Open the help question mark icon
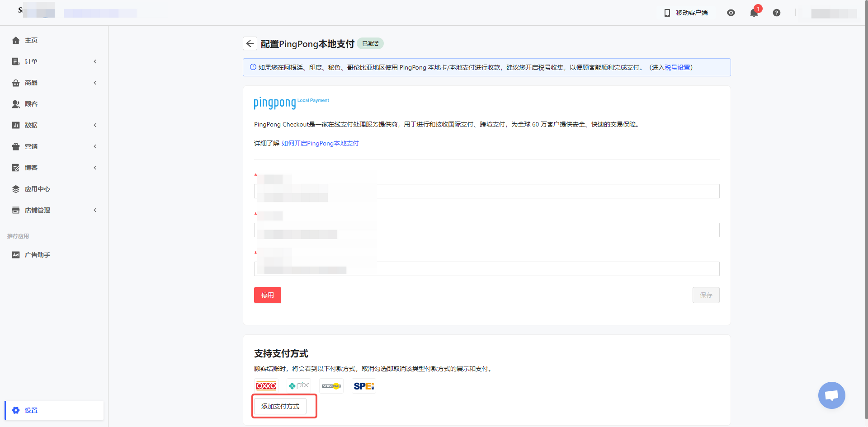Image resolution: width=868 pixels, height=427 pixels. pos(777,13)
